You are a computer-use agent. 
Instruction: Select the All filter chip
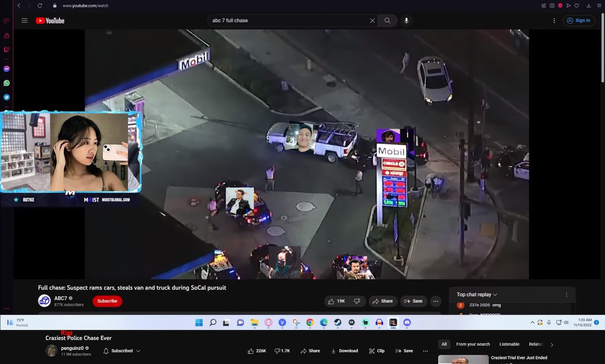(x=444, y=344)
